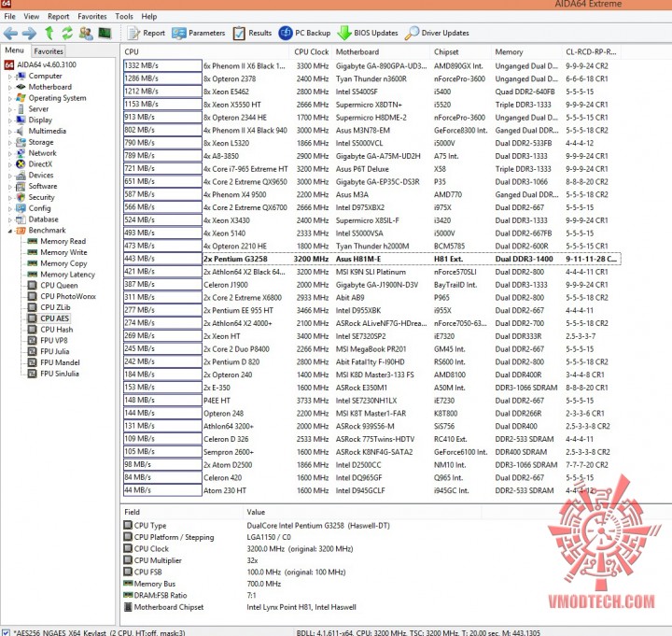672x636 pixels.
Task: Open the File menu
Action: pyautogui.click(x=10, y=16)
